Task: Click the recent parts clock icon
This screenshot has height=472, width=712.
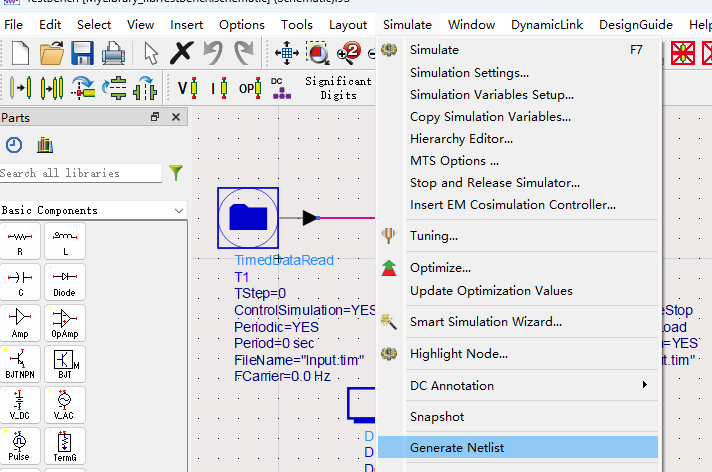Action: (x=14, y=145)
